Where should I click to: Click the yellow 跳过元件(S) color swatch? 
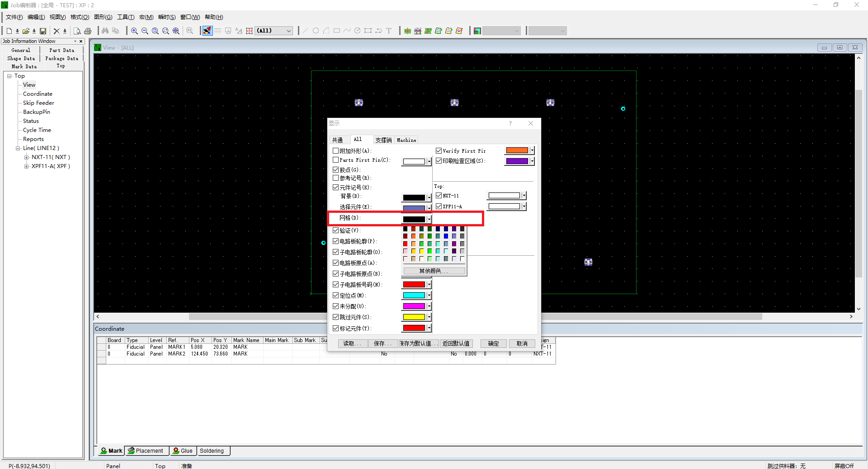(x=414, y=317)
